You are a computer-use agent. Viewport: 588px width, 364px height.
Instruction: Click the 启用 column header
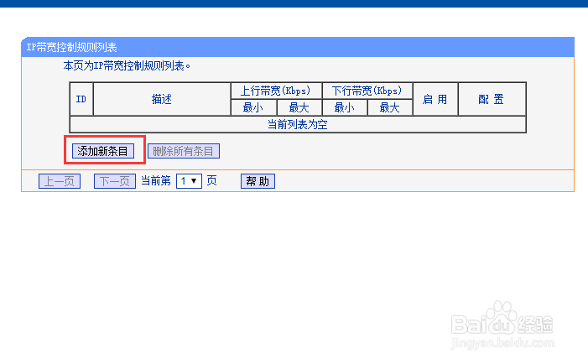pyautogui.click(x=435, y=99)
